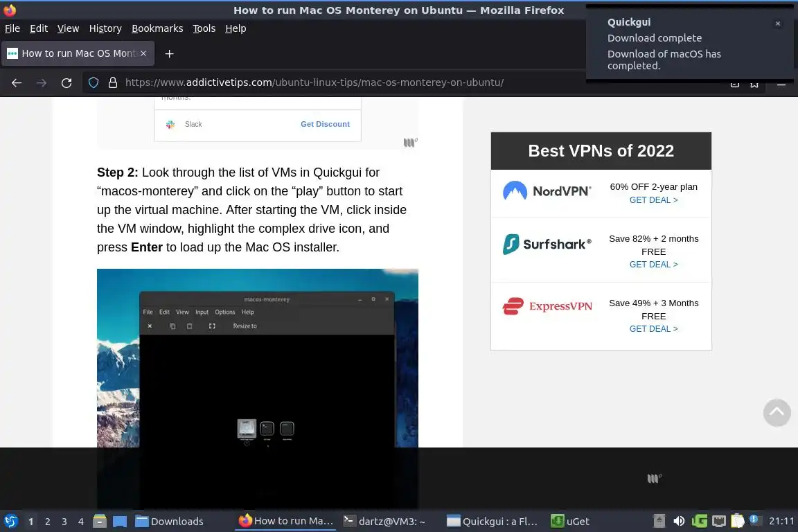Switch to Firefox 'How to run Ma...' taskbar button
Image resolution: width=798 pixels, height=532 pixels.
point(285,521)
